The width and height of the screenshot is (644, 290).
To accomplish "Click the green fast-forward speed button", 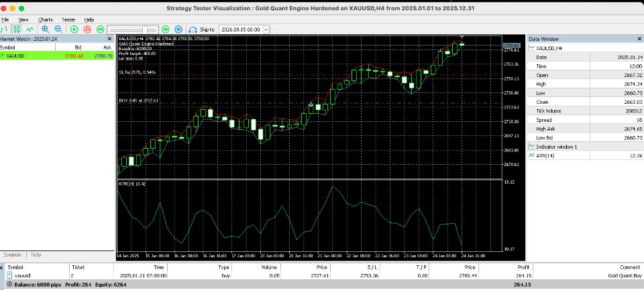I will [165, 29].
